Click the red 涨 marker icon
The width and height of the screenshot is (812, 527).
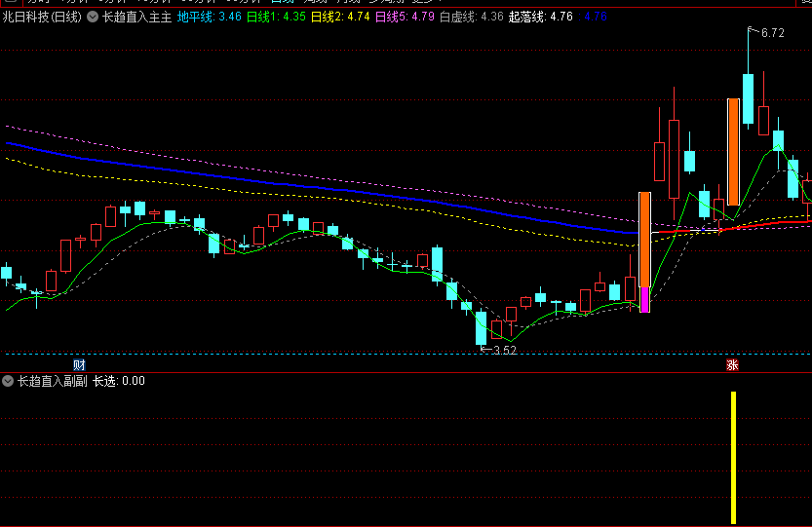732,365
